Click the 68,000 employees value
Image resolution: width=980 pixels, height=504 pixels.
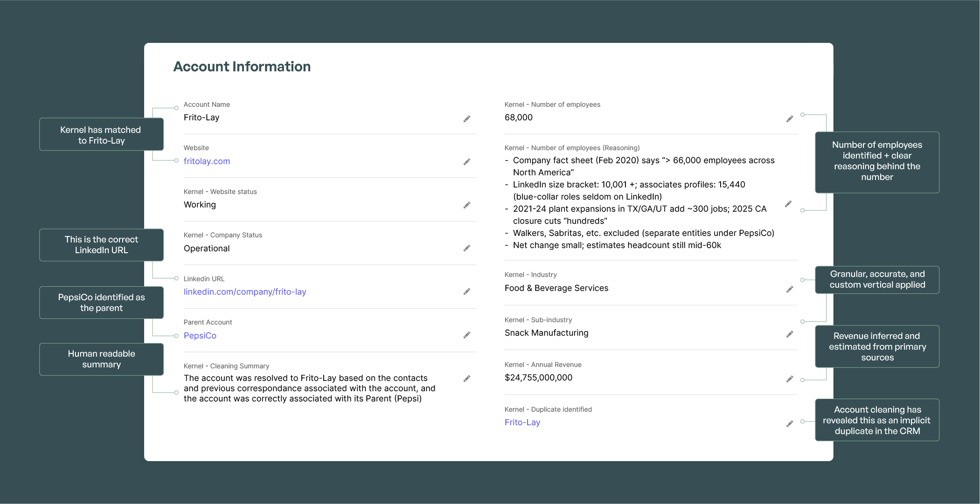(519, 117)
